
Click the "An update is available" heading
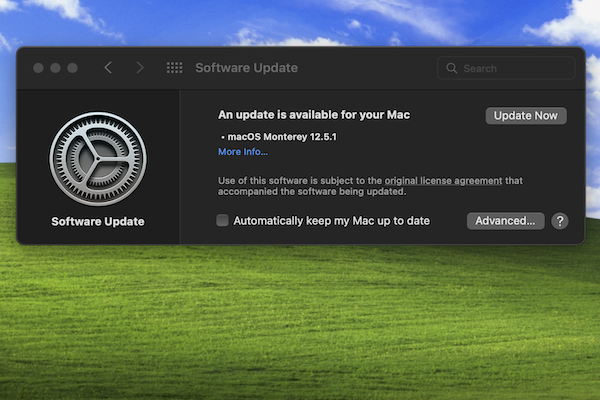[x=314, y=115]
